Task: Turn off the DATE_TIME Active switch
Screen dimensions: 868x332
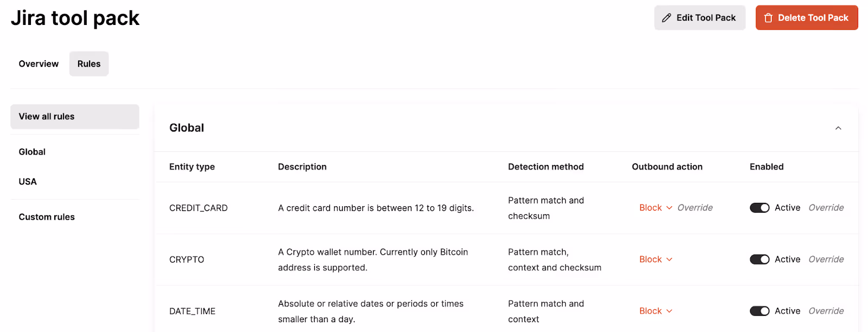Action: (759, 311)
